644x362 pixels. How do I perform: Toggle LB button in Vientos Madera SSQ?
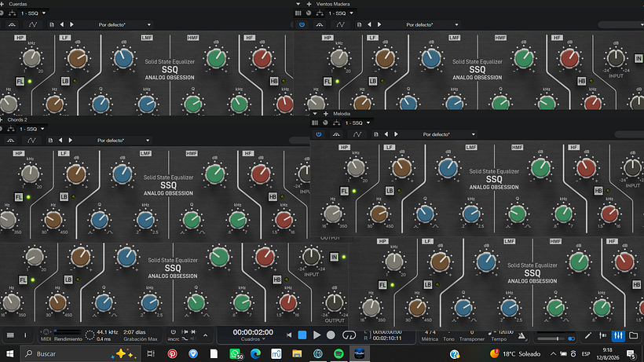(x=372, y=81)
